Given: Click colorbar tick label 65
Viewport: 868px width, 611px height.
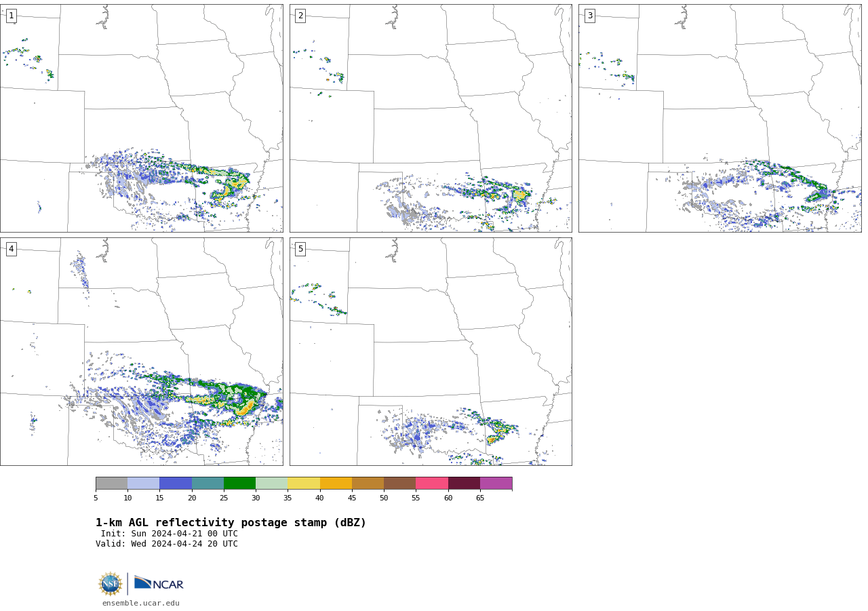Looking at the screenshot, I should click(x=480, y=498).
